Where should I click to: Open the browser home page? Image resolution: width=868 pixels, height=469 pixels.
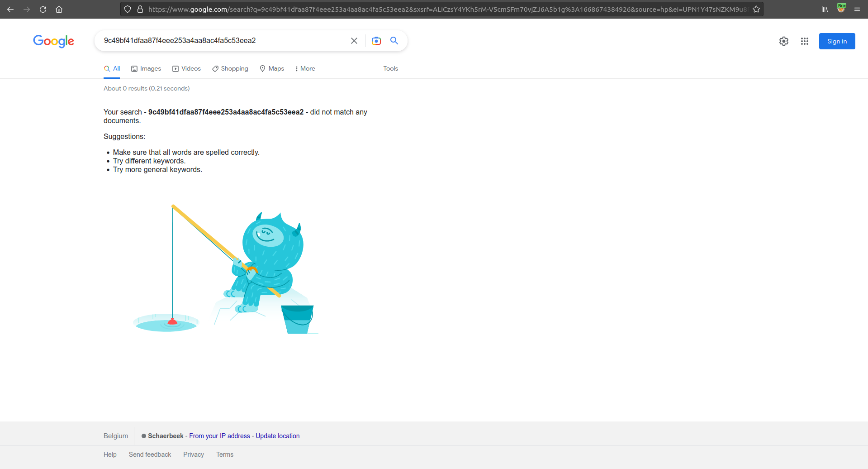tap(59, 9)
